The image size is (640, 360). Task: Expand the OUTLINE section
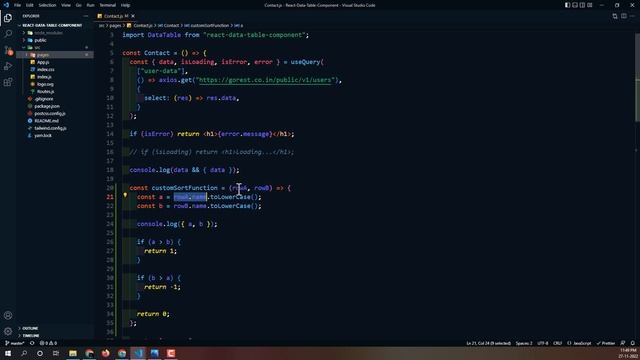[30, 328]
